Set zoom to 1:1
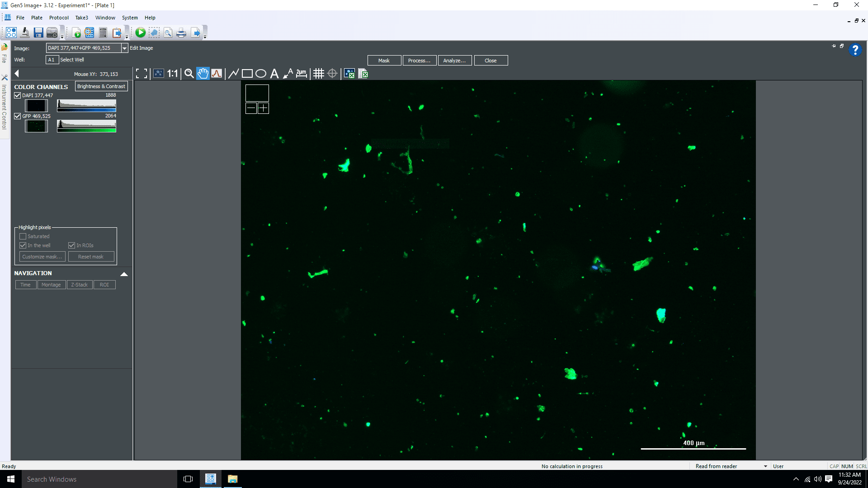Viewport: 868px width, 488px height. [173, 74]
